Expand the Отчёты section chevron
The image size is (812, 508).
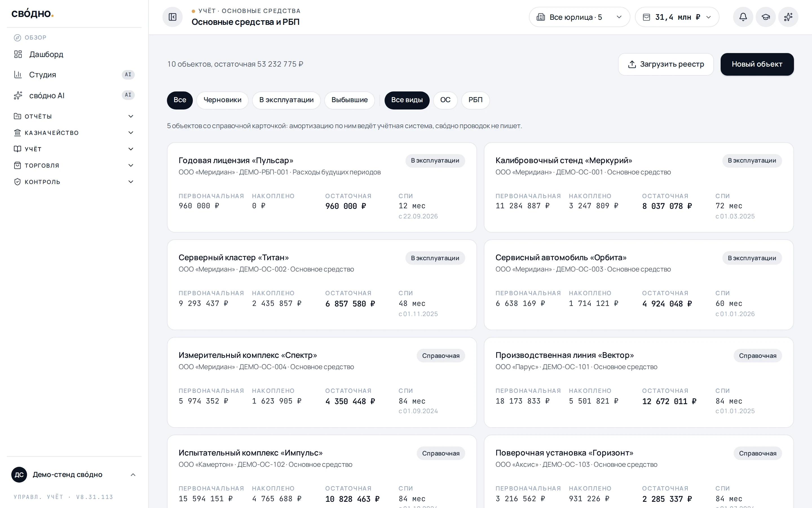point(131,116)
